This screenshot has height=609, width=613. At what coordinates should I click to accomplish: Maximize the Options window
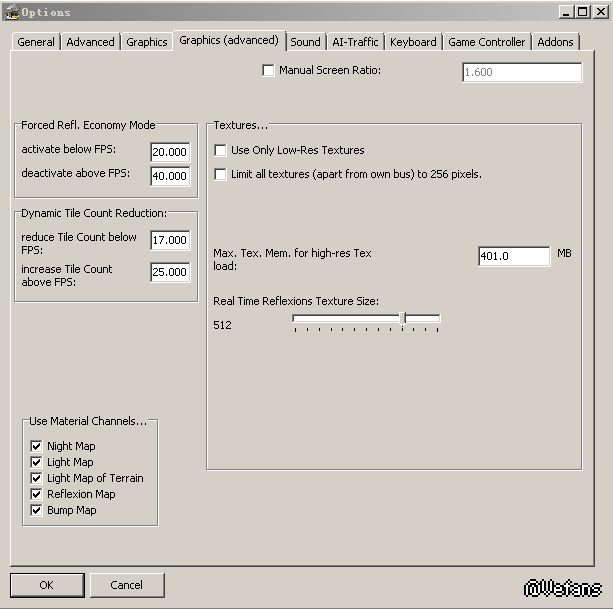tap(583, 12)
